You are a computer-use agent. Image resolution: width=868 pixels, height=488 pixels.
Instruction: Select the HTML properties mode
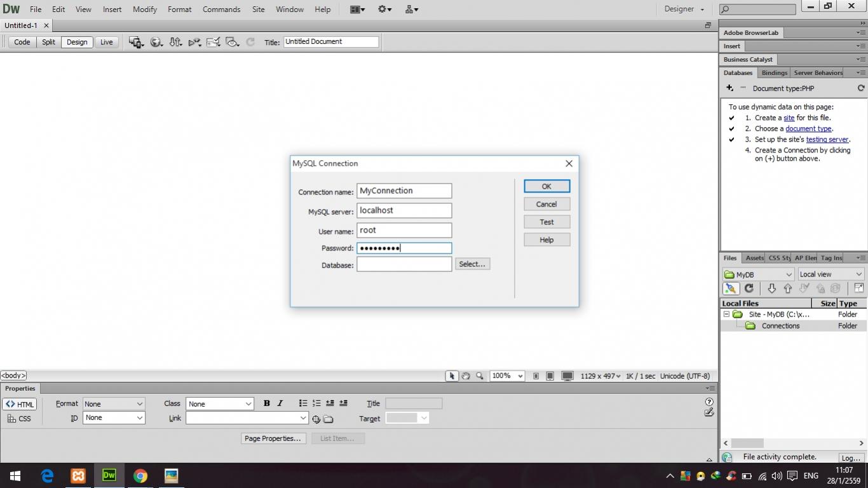click(x=20, y=404)
